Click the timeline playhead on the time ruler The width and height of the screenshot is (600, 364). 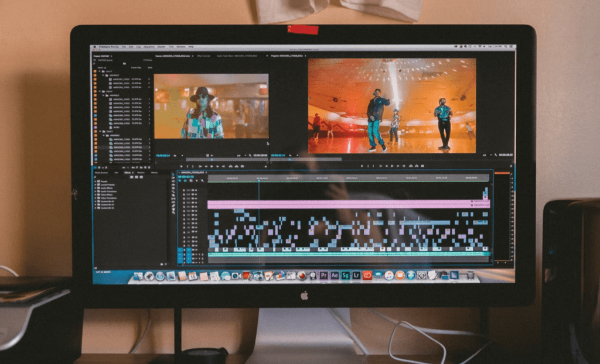258,179
